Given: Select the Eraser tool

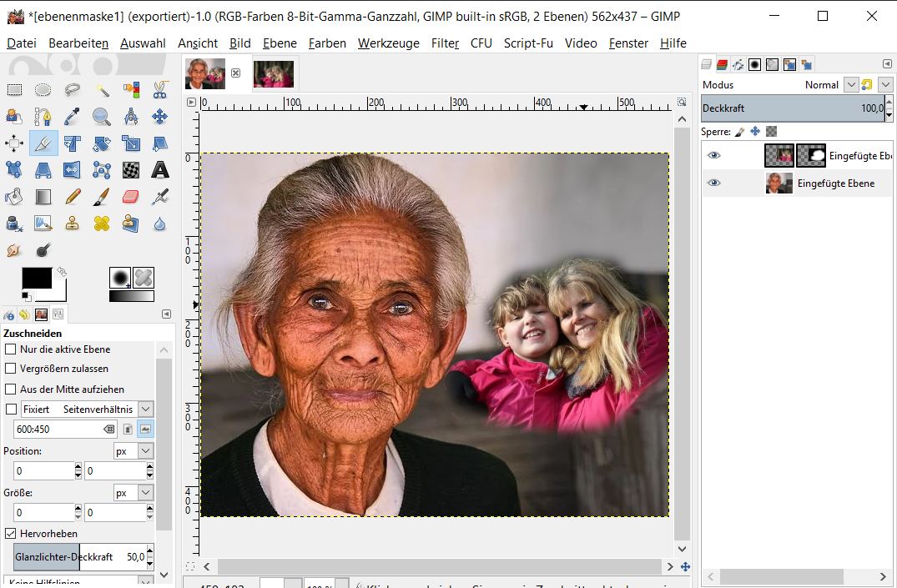Looking at the screenshot, I should [x=131, y=197].
